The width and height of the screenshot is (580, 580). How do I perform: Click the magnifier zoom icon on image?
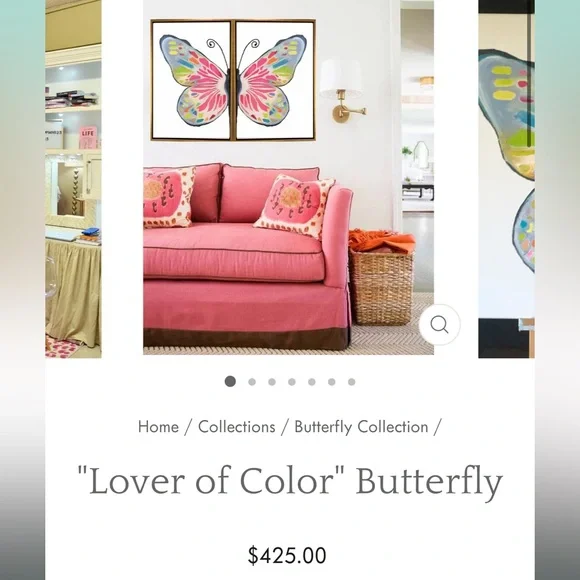coord(439,325)
